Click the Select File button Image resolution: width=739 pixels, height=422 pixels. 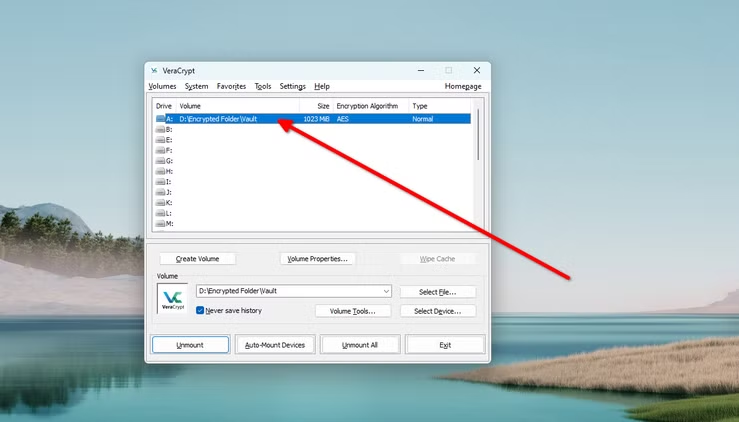click(437, 292)
